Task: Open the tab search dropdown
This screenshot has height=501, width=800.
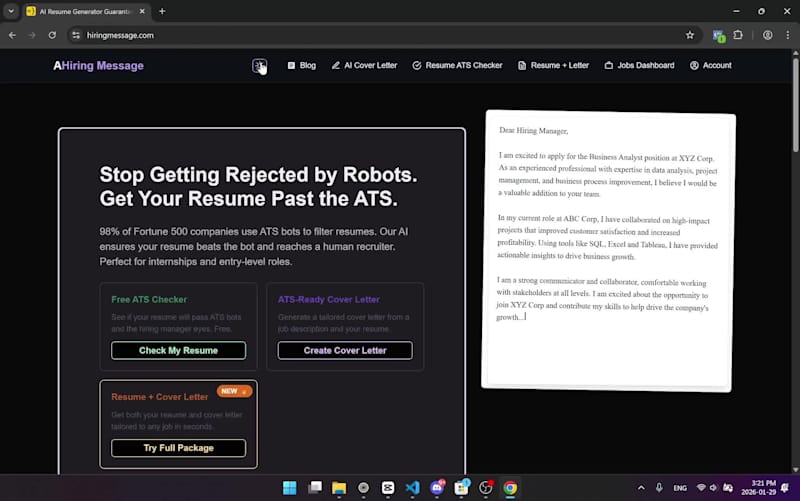Action: pyautogui.click(x=11, y=11)
